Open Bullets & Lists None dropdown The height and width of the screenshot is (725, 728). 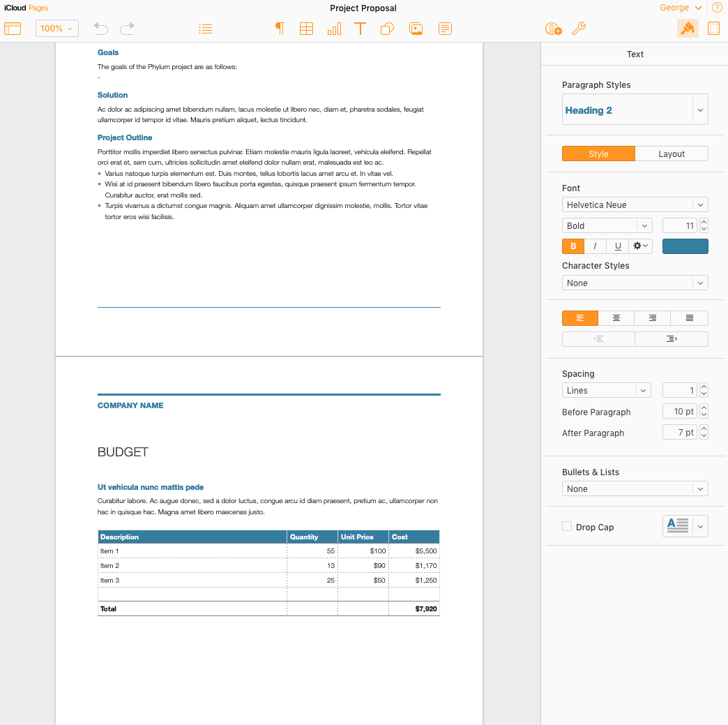pyautogui.click(x=635, y=489)
